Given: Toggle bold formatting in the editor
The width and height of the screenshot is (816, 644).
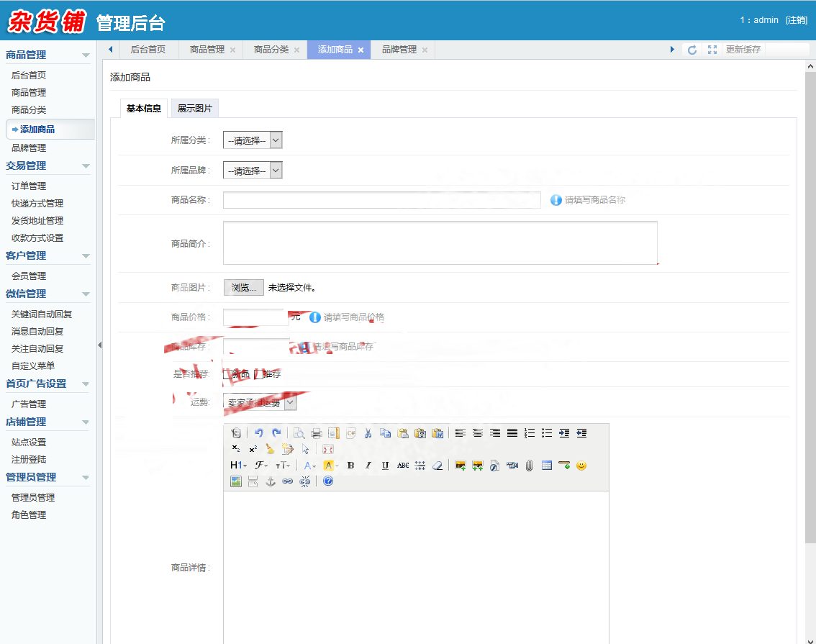Looking at the screenshot, I should tap(350, 466).
